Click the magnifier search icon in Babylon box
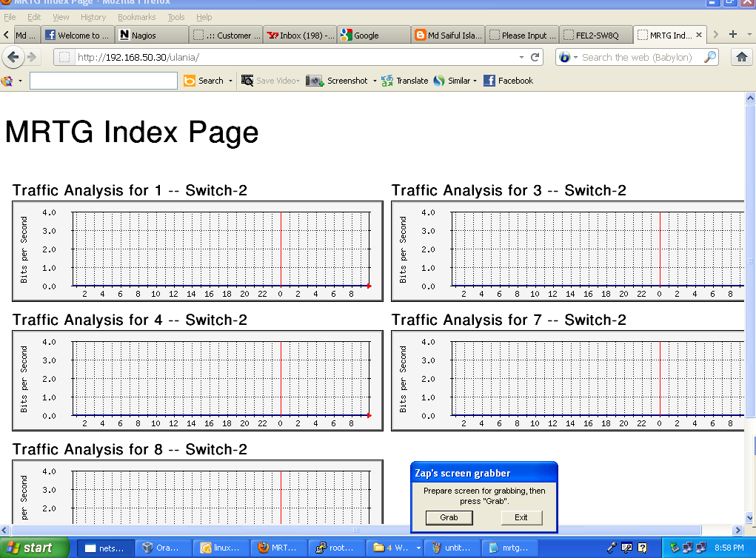The width and height of the screenshot is (756, 558). pyautogui.click(x=709, y=57)
